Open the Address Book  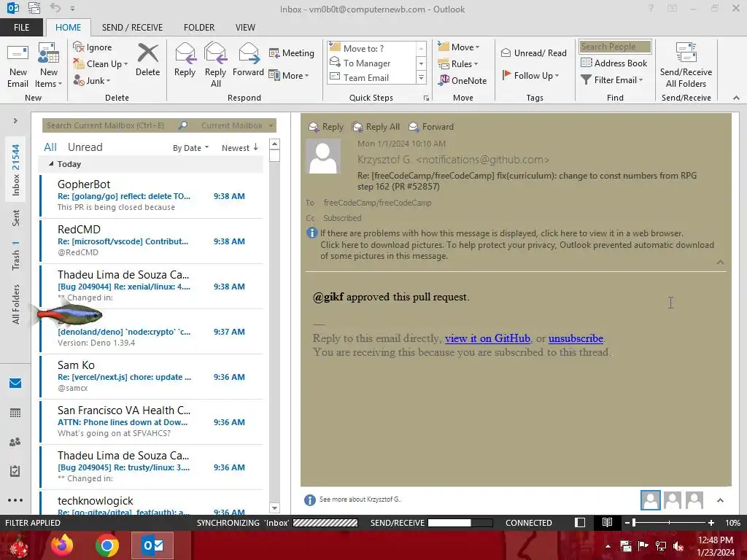coord(614,63)
